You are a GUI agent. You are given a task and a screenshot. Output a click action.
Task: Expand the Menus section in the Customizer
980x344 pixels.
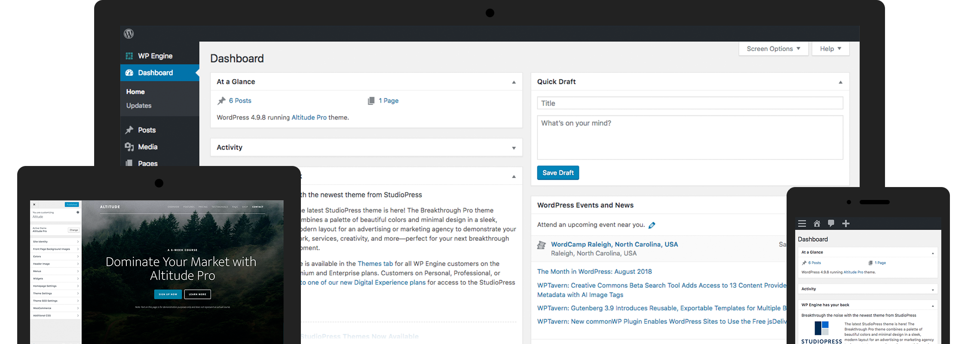tap(56, 271)
